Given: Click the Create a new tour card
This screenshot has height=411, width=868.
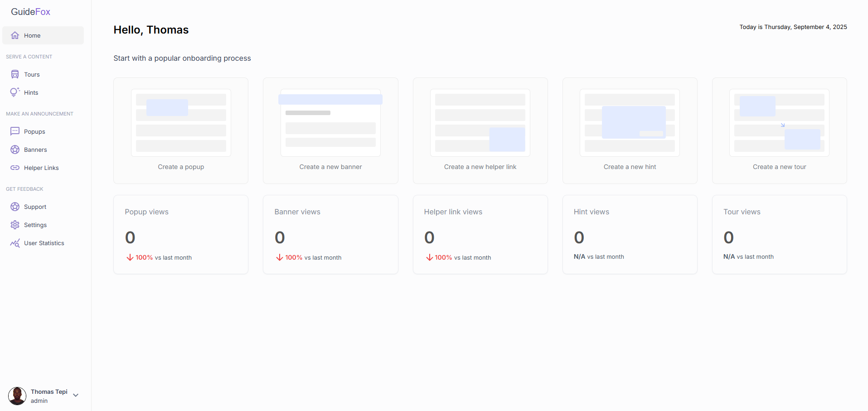Looking at the screenshot, I should [x=779, y=131].
